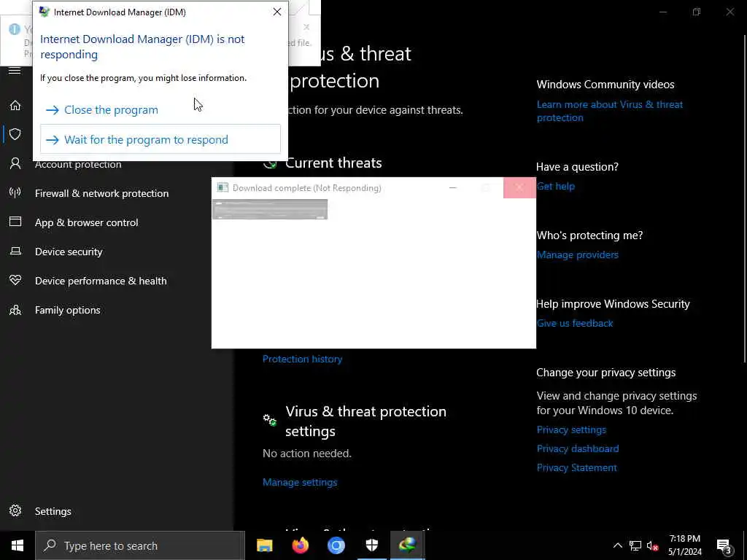Open Family options section
747x560 pixels.
[68, 310]
